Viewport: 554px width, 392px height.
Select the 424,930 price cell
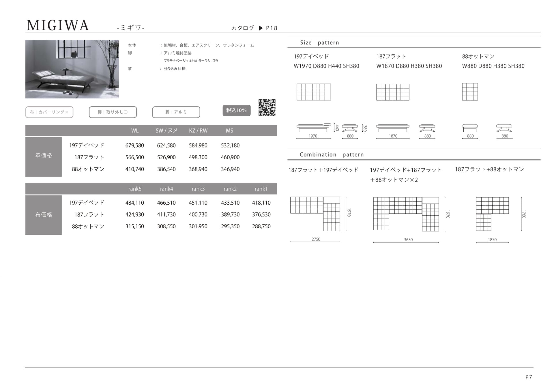pos(135,214)
